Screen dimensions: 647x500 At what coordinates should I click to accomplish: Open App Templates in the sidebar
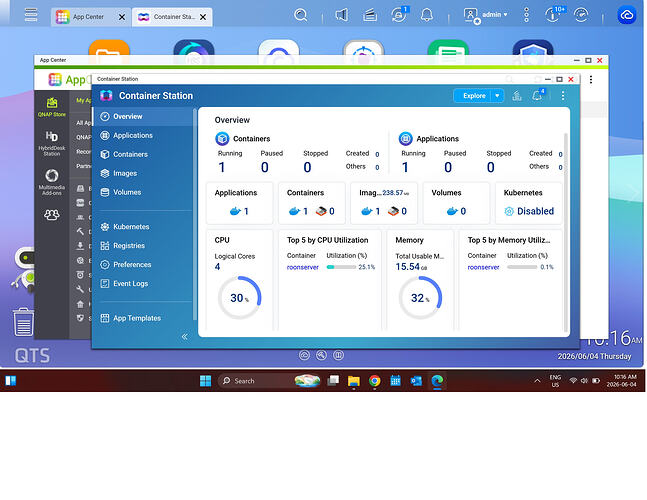click(137, 318)
